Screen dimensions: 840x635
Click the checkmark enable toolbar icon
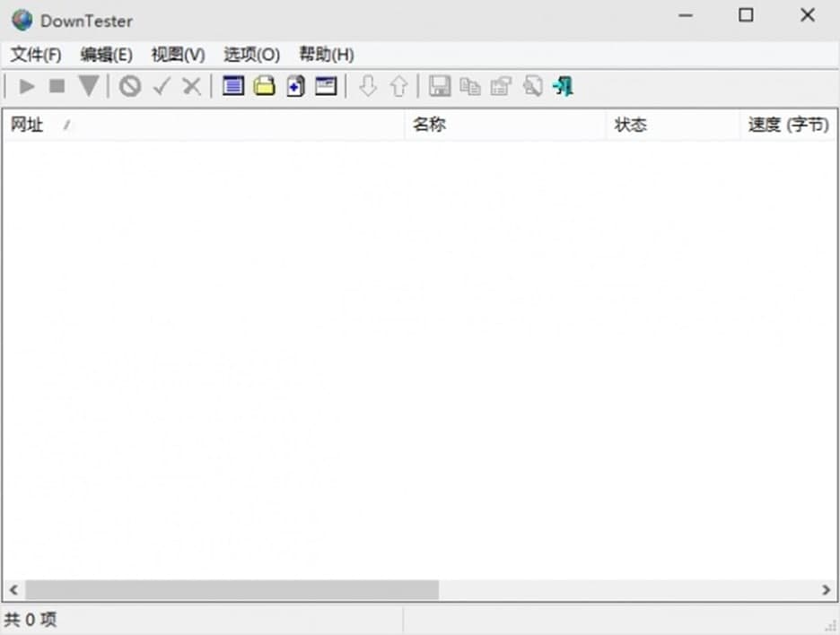coord(162,86)
